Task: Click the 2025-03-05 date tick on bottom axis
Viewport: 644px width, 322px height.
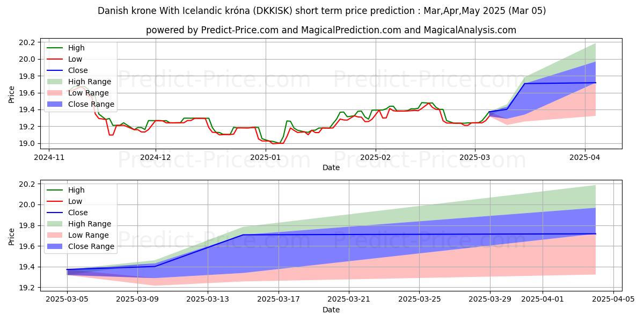Action: (x=67, y=299)
